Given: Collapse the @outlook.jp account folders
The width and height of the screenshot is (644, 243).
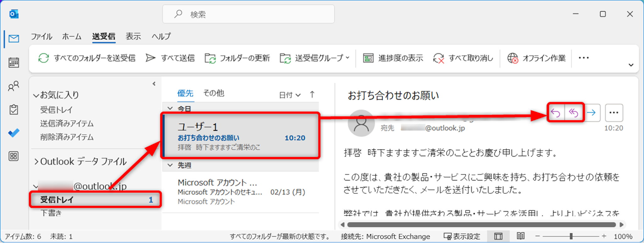Looking at the screenshot, I should click(x=36, y=186).
